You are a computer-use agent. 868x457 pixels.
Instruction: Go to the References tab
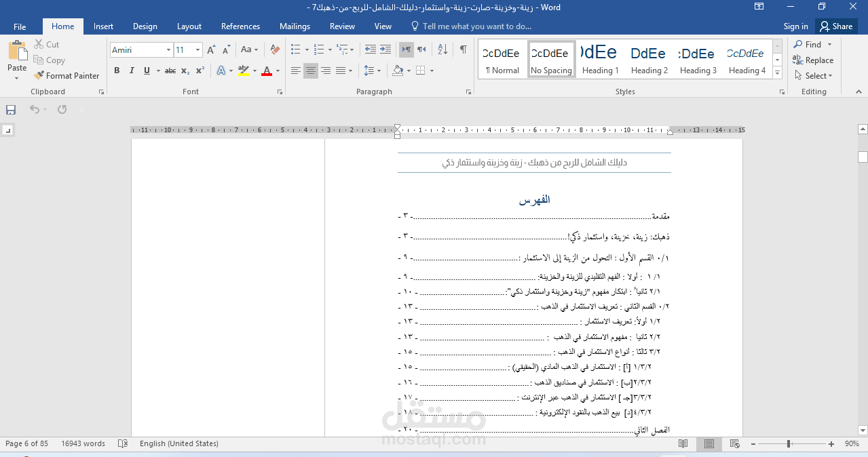pyautogui.click(x=240, y=26)
